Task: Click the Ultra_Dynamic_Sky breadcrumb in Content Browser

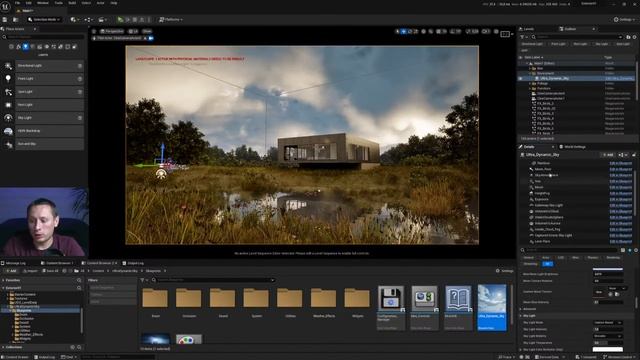Action: [x=124, y=271]
